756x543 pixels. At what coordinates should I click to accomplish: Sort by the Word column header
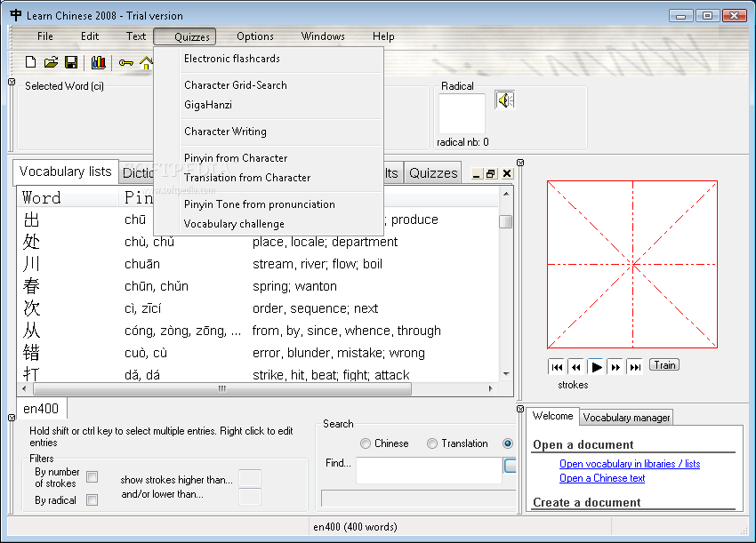[x=68, y=197]
